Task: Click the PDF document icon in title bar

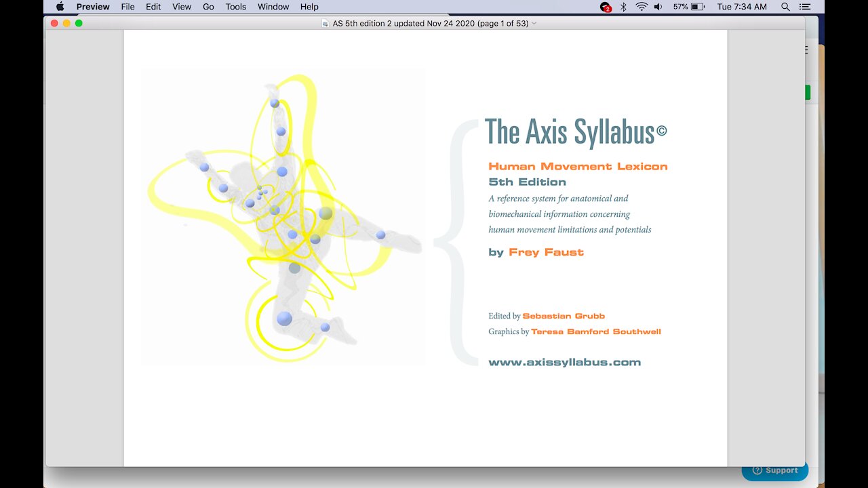Action: click(325, 24)
